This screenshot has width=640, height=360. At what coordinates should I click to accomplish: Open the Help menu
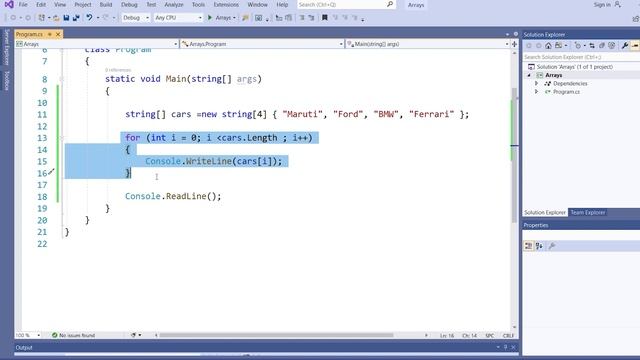282,4
